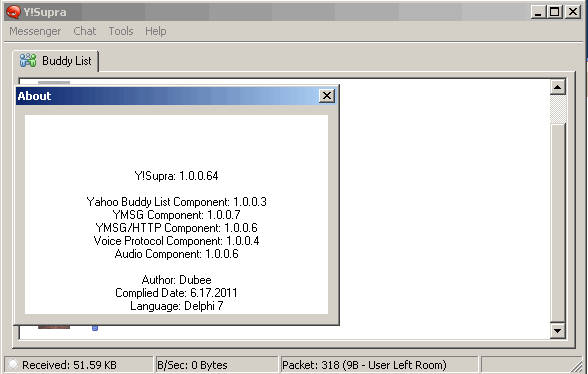Click the buddy list scroll down arrow

[558, 330]
